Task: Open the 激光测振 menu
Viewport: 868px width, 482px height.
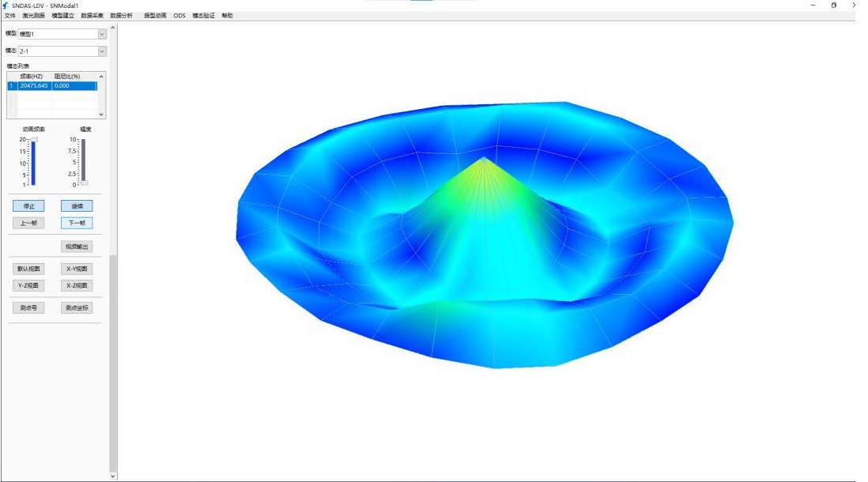Action: pyautogui.click(x=34, y=16)
